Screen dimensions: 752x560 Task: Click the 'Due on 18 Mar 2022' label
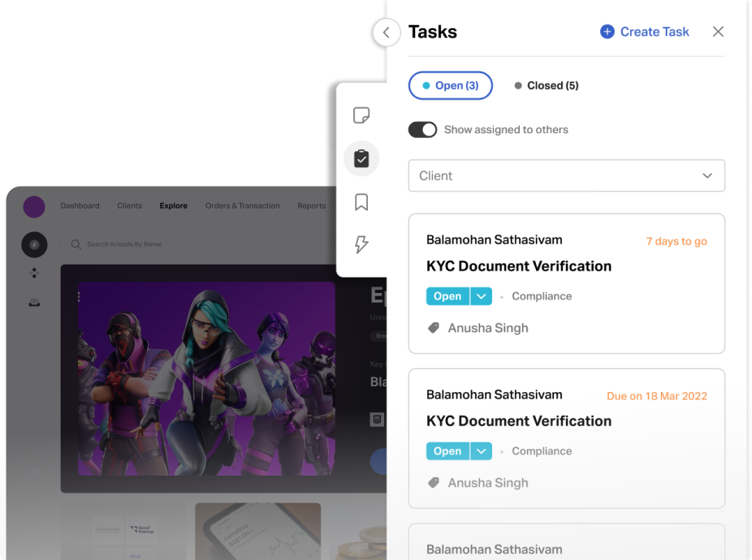click(x=656, y=396)
